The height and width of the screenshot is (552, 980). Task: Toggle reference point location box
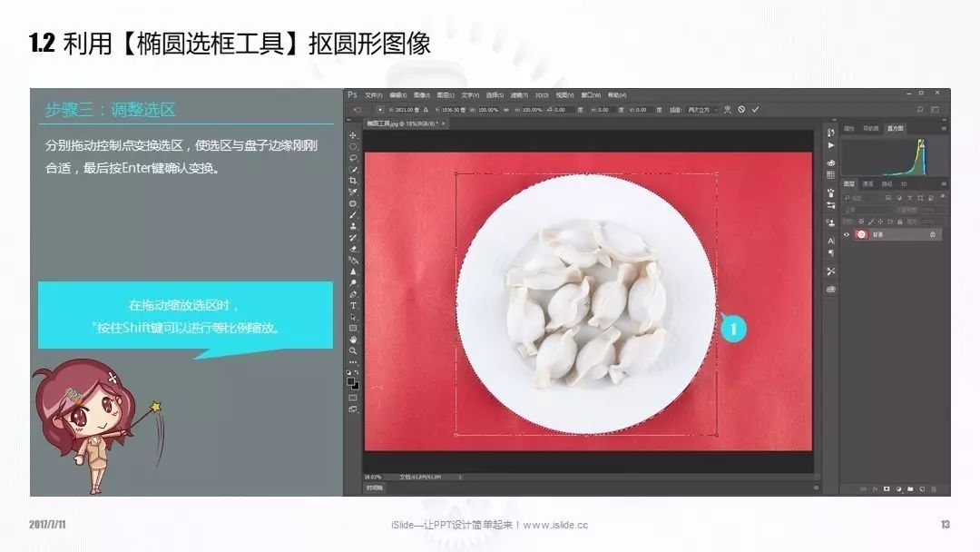click(x=379, y=109)
